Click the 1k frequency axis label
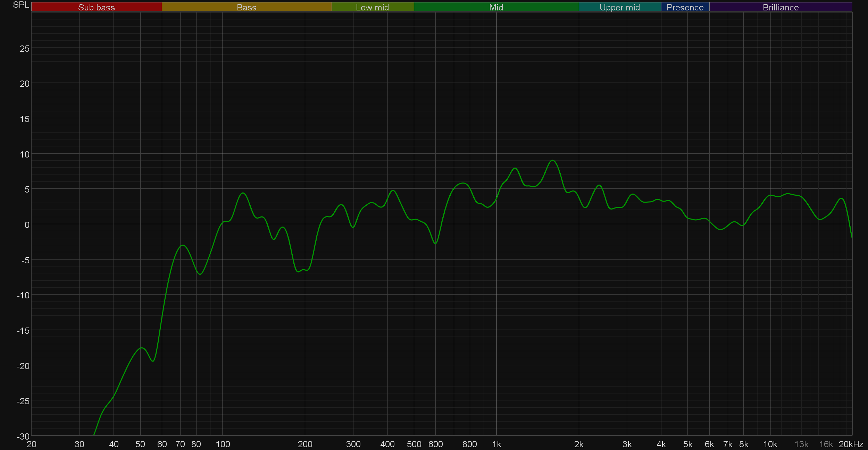 496,444
